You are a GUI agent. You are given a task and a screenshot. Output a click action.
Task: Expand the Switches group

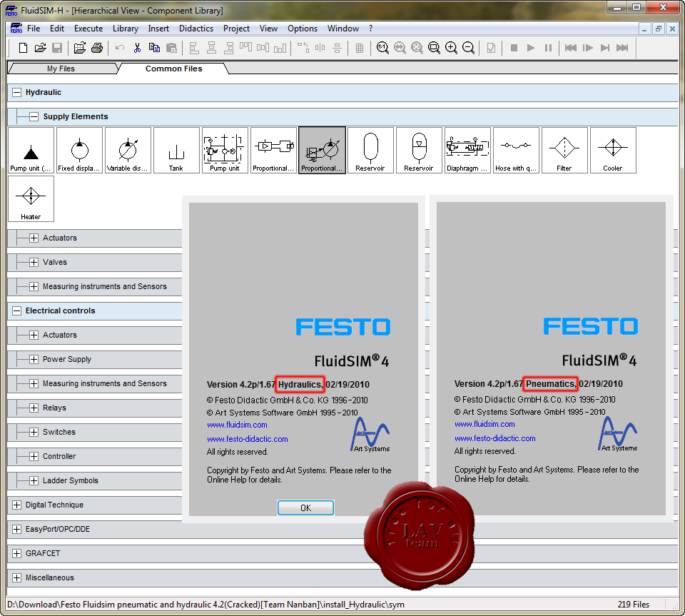pos(34,432)
